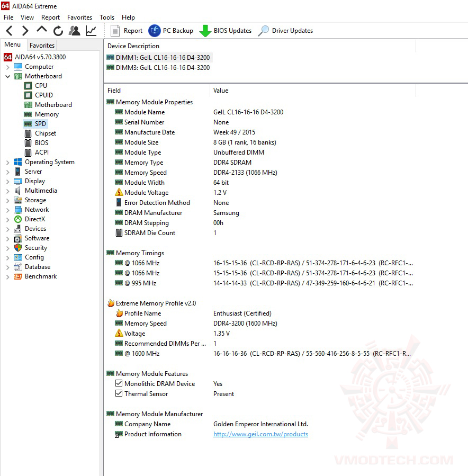Switch to the Menu tab

click(x=13, y=44)
